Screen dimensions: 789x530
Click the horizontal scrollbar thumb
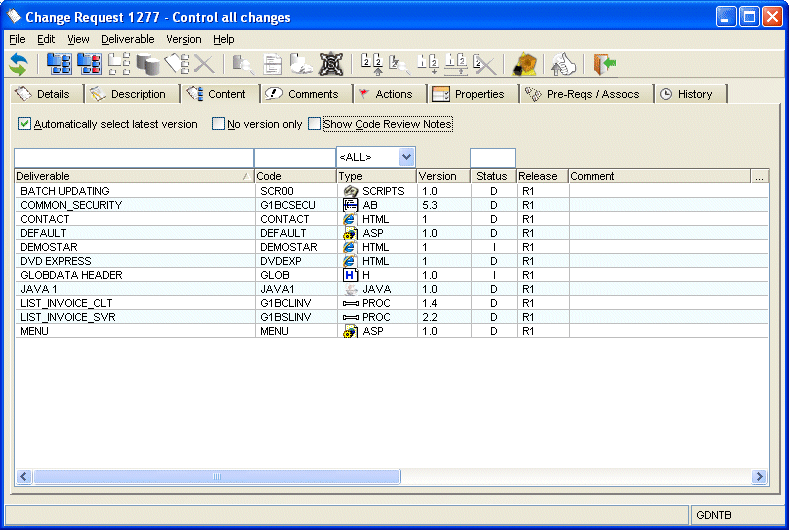[x=215, y=477]
